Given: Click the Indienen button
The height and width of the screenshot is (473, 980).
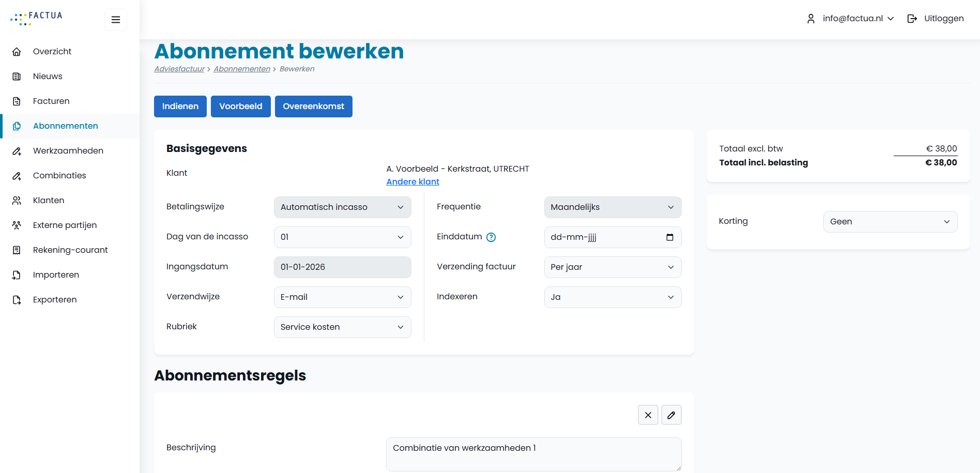Looking at the screenshot, I should click(x=180, y=106).
